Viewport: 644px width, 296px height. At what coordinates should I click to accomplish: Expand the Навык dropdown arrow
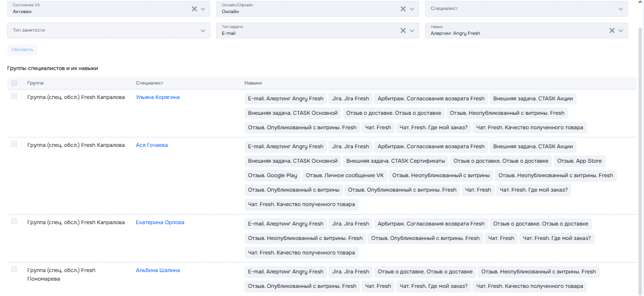[621, 30]
